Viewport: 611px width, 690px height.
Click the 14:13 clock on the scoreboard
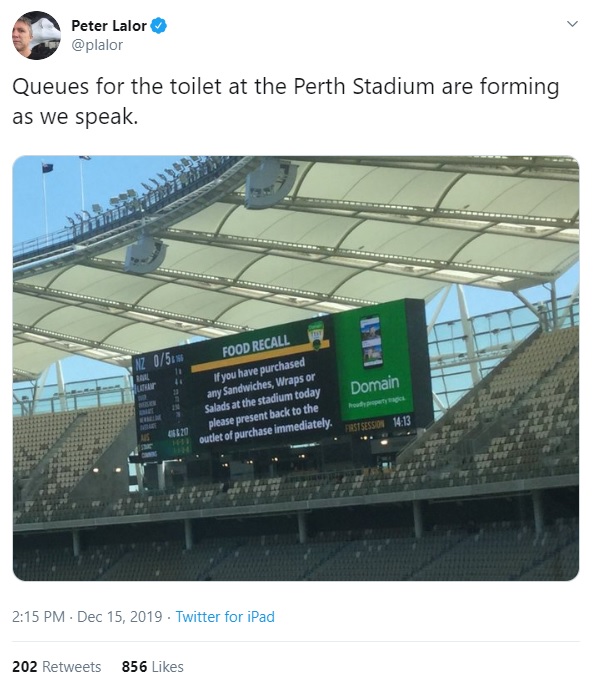402,423
